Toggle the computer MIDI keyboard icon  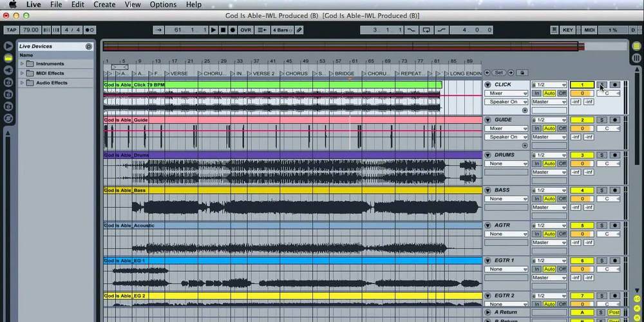click(x=554, y=30)
